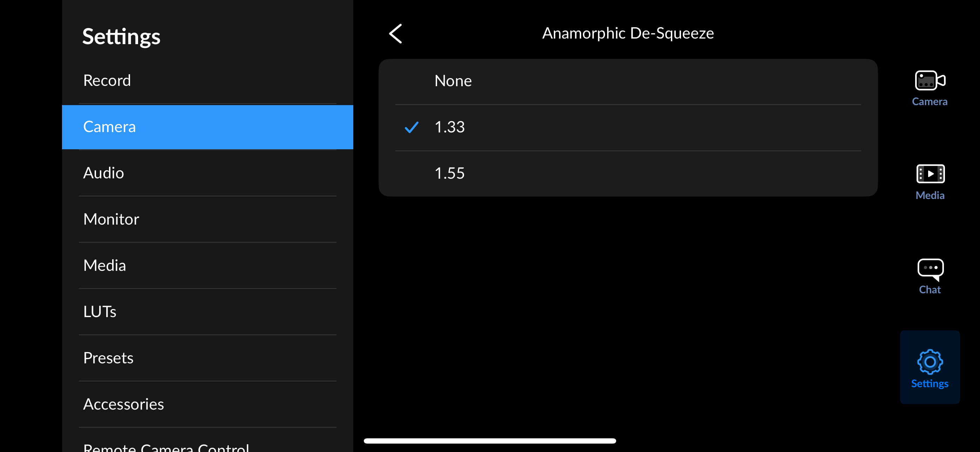The width and height of the screenshot is (980, 452).
Task: Open LUTs settings category
Action: point(207,312)
